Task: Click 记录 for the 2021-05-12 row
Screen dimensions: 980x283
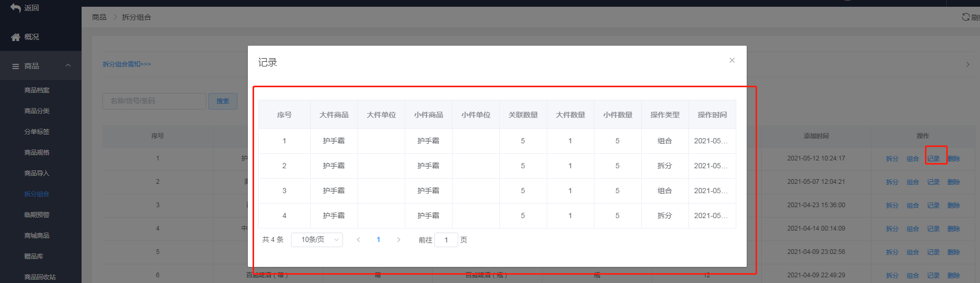Action: [934, 159]
